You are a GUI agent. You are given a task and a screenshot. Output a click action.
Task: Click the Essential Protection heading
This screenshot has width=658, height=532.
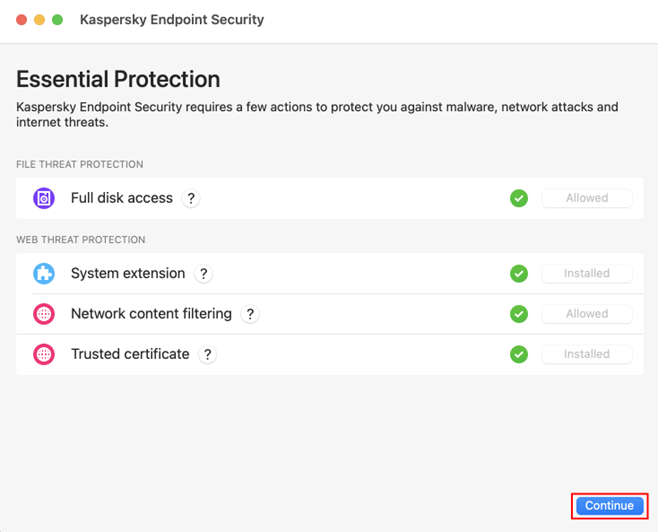point(118,79)
